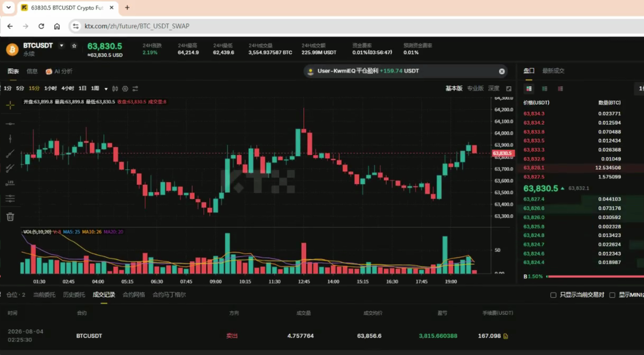Open the order history tab

[74, 295]
